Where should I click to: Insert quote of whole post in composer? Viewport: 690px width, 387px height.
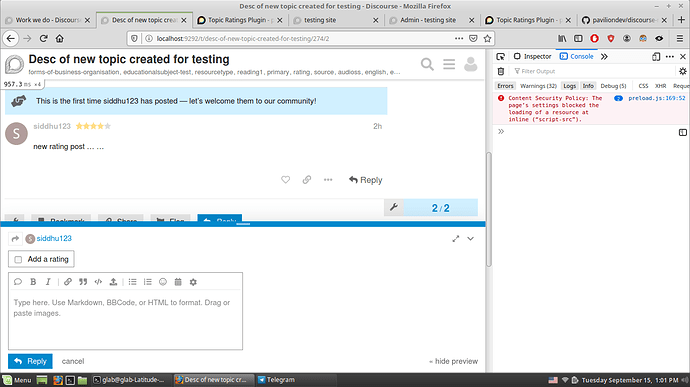pos(18,282)
